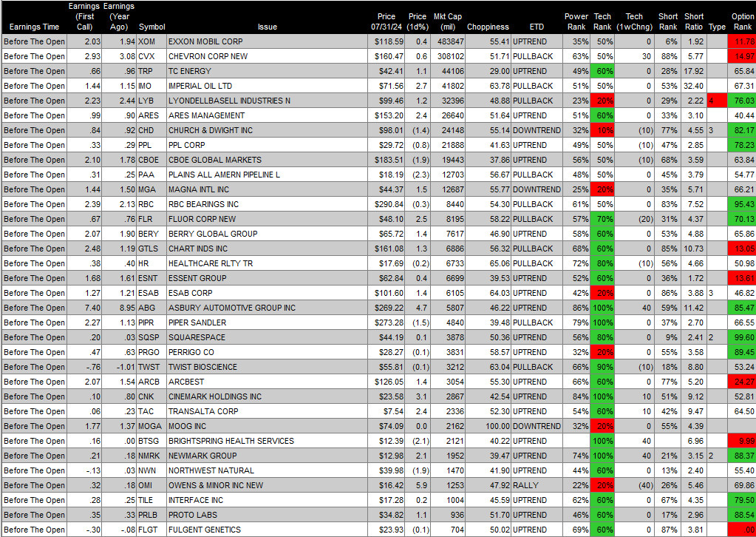Select the PERRIGO CO issue cell
Viewport: 756px width, 537px height.
267,352
